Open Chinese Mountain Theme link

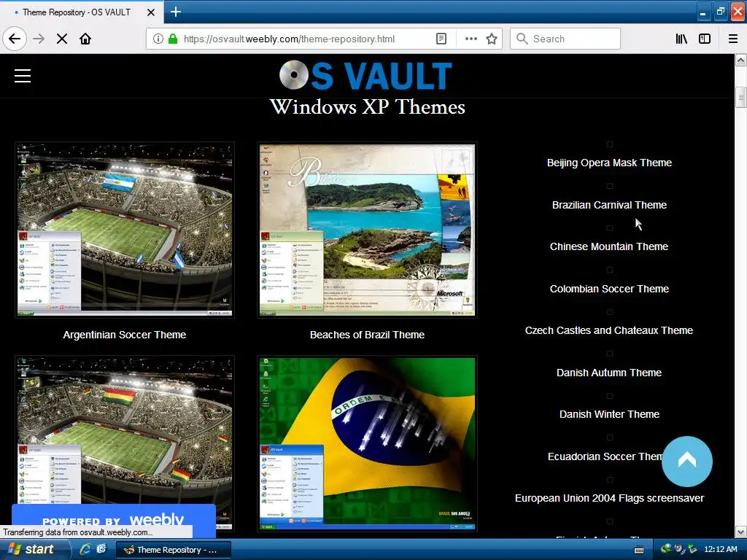tap(609, 246)
